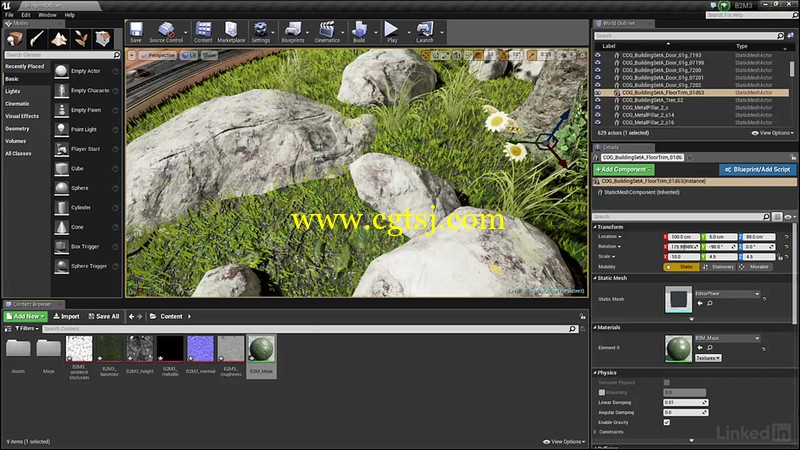Click Location X value field
800x450 pixels.
point(684,237)
